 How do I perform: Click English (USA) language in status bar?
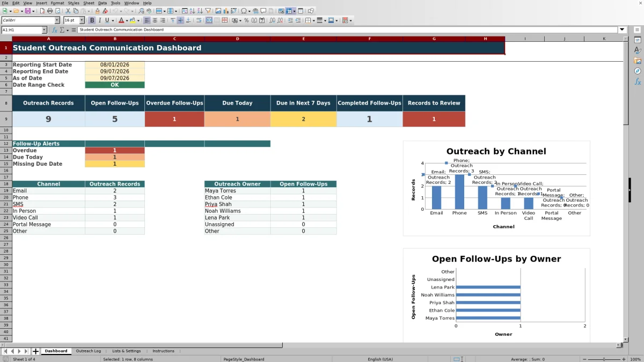[x=380, y=359]
